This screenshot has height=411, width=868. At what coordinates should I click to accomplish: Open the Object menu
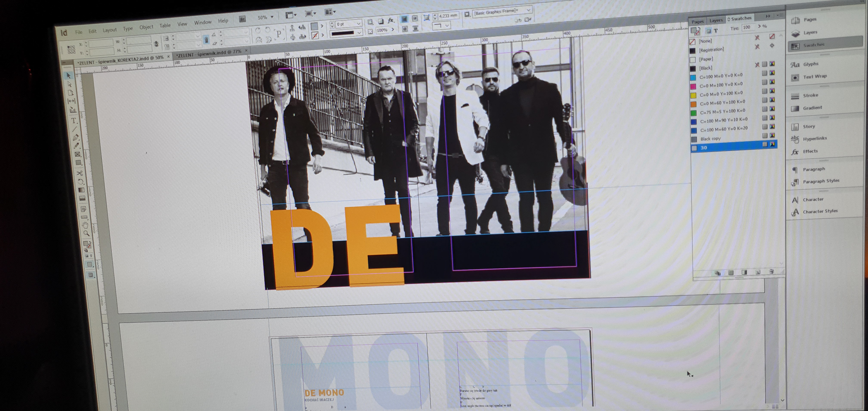(146, 27)
